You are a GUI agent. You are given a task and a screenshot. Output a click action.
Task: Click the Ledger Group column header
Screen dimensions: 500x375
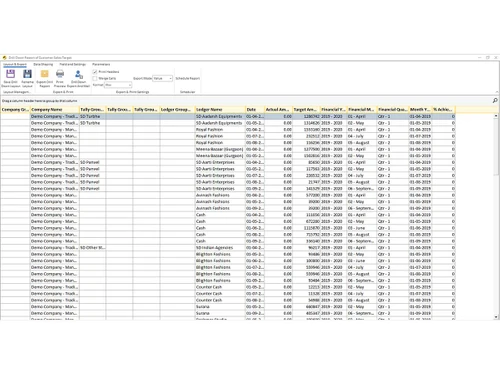pyautogui.click(x=177, y=110)
